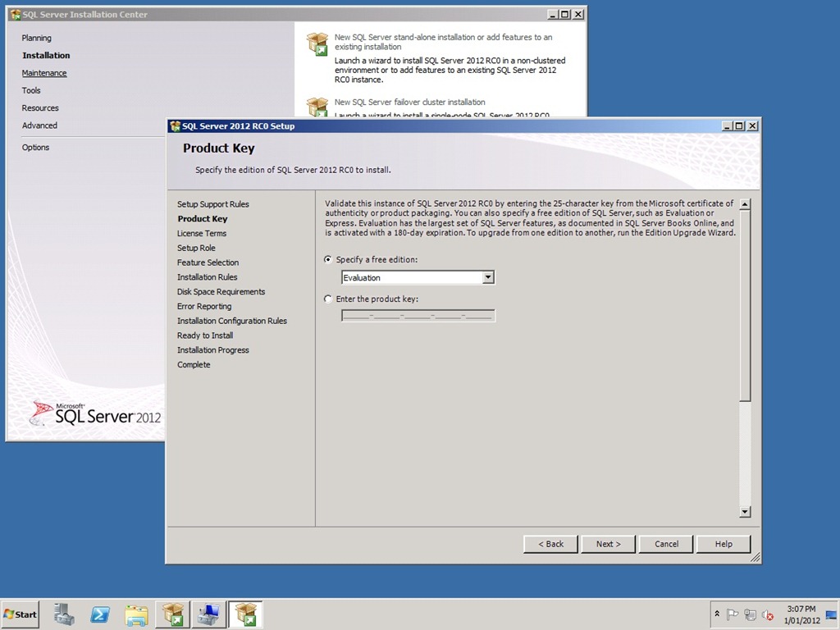
Task: Click the muted volume icon in system tray
Action: pos(768,614)
